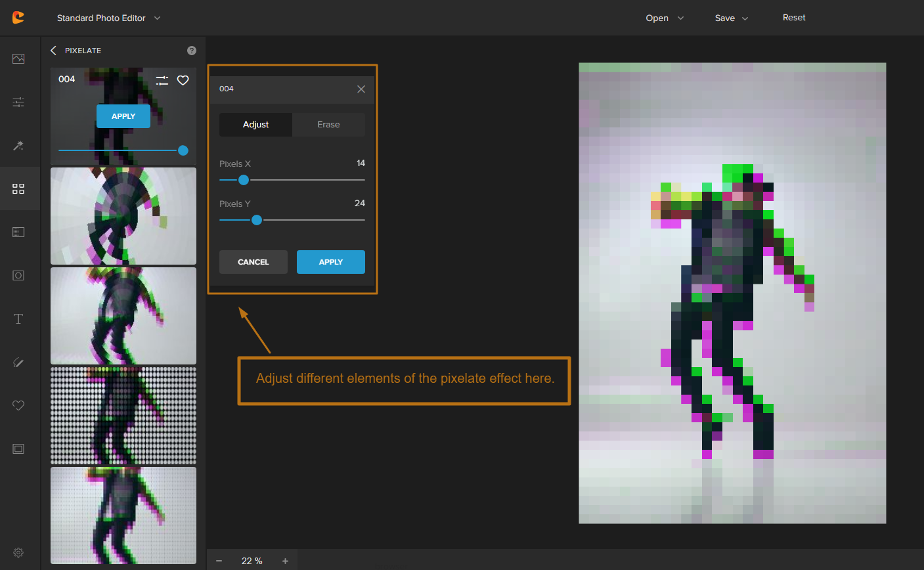The height and width of the screenshot is (570, 924).
Task: Select the magic wand enhance tool
Action: point(18,145)
